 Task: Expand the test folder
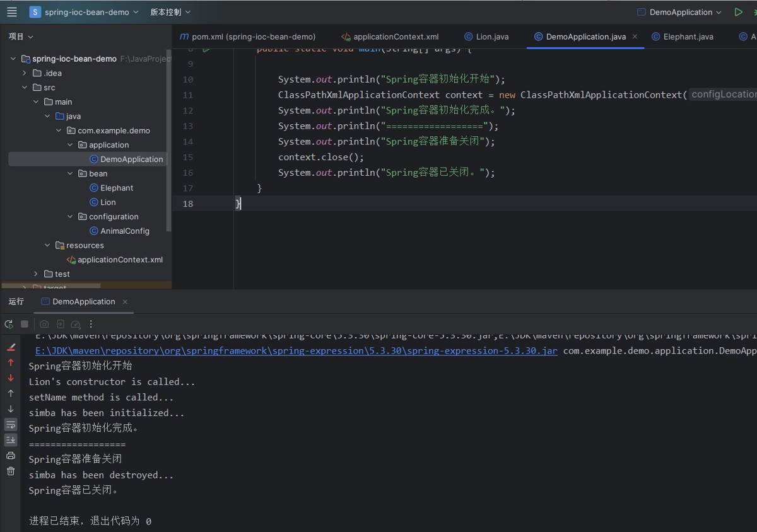(37, 274)
